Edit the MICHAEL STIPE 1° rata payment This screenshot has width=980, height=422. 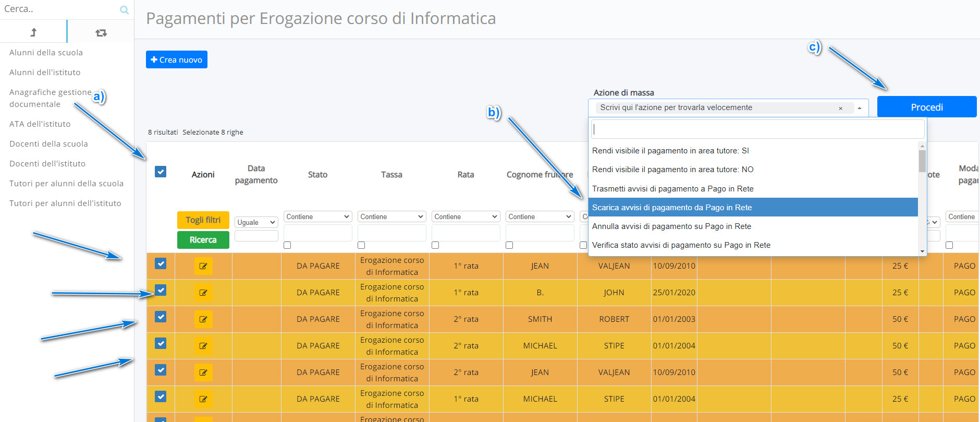point(203,399)
